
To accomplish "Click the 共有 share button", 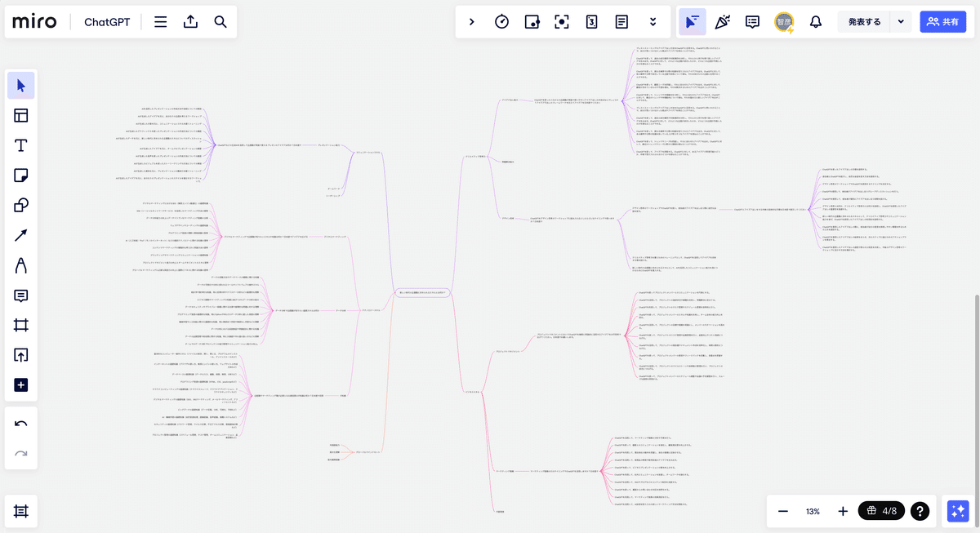I will pos(942,22).
